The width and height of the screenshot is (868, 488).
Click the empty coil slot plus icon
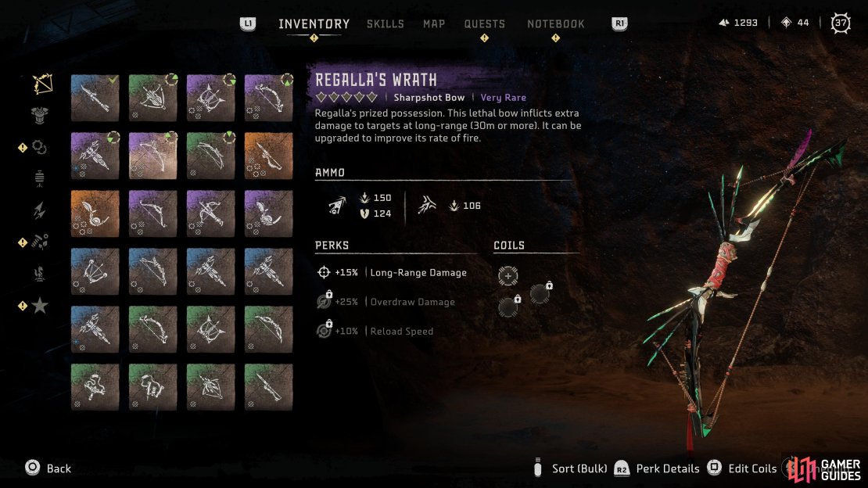coord(508,276)
